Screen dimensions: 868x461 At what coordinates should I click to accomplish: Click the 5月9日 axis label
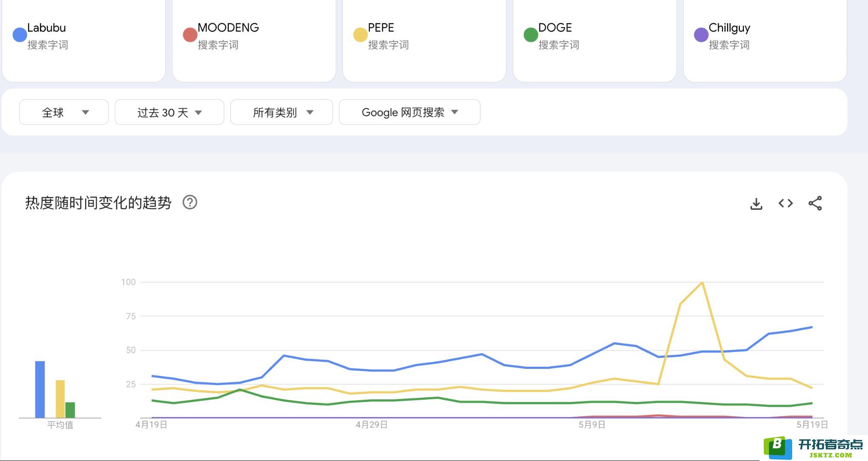click(x=592, y=425)
